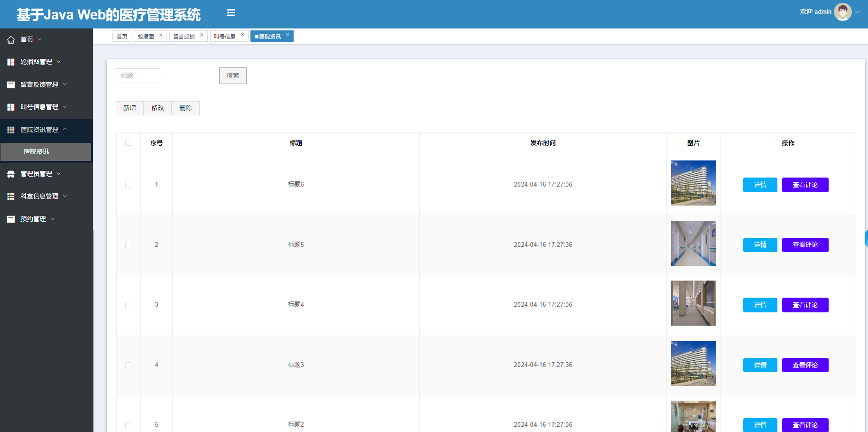Click the 管理员管理 sidebar icon
868x432 pixels.
point(11,174)
